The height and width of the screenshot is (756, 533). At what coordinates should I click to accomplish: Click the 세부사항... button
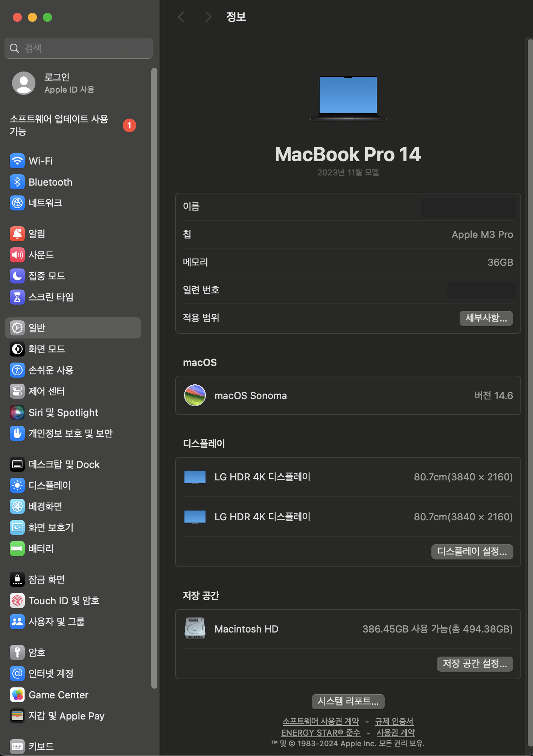(486, 318)
